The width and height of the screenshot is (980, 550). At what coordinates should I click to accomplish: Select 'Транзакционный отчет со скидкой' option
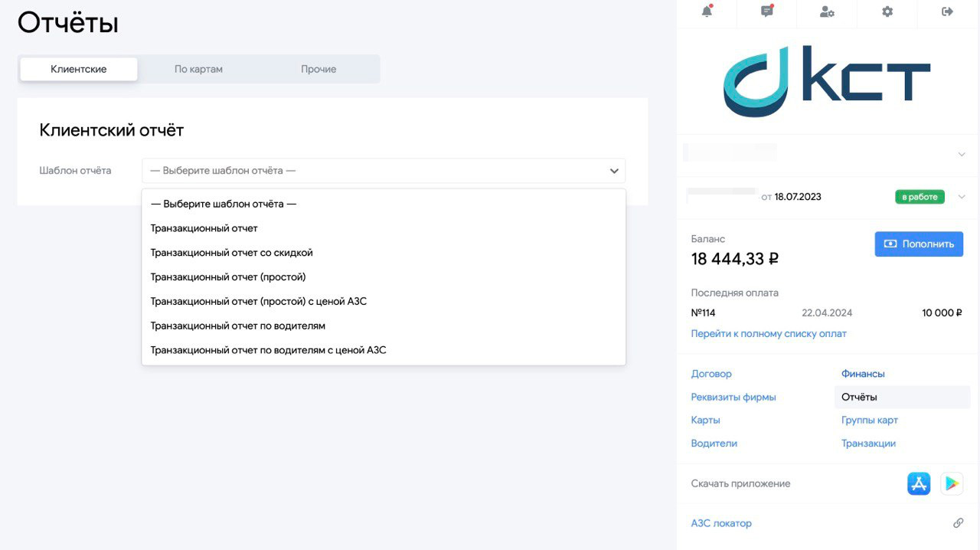pos(231,253)
